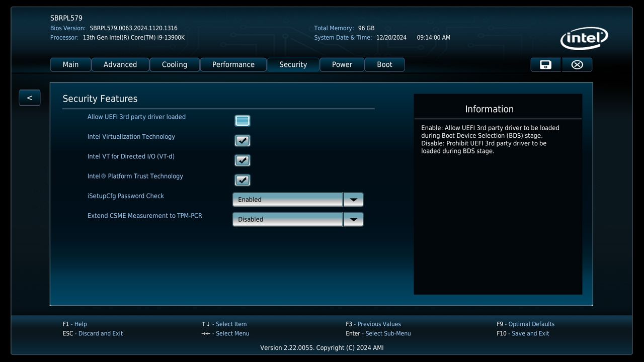Switch to the Main tab
This screenshot has width=644, height=362.
click(x=70, y=64)
